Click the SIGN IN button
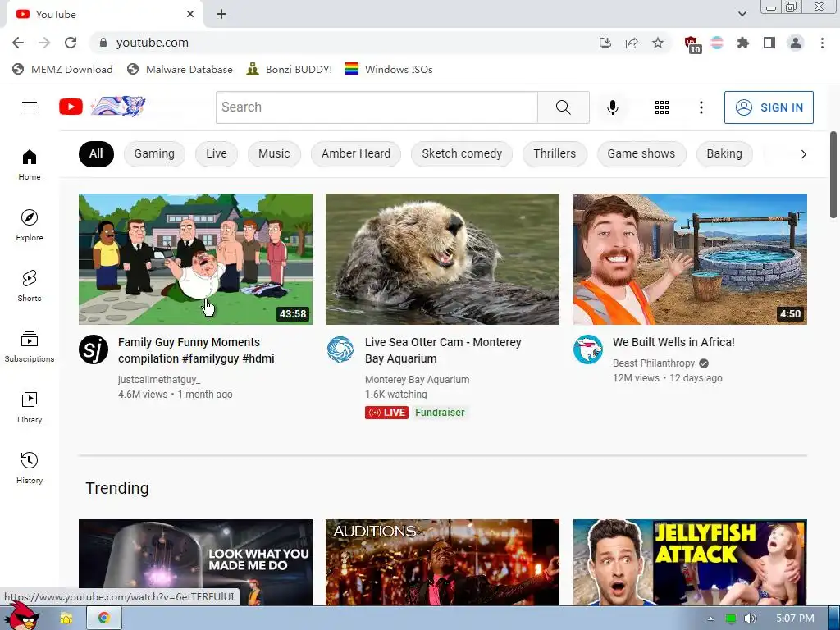The height and width of the screenshot is (630, 840). (x=769, y=107)
